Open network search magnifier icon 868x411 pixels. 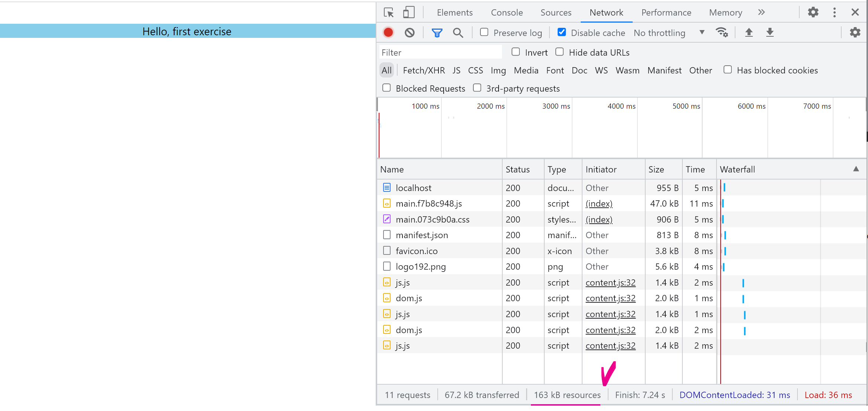[458, 33]
